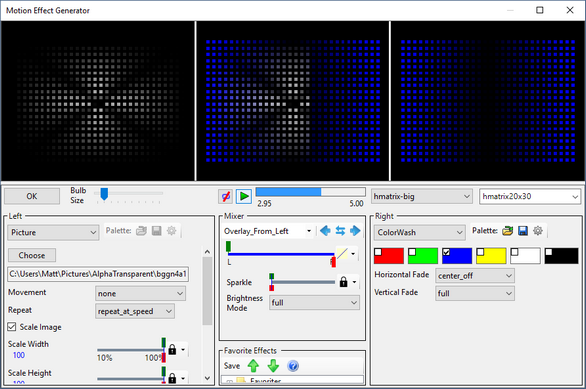Screen dimensions: 586x389
Task: Click the yellow color swatch
Action: pyautogui.click(x=491, y=256)
